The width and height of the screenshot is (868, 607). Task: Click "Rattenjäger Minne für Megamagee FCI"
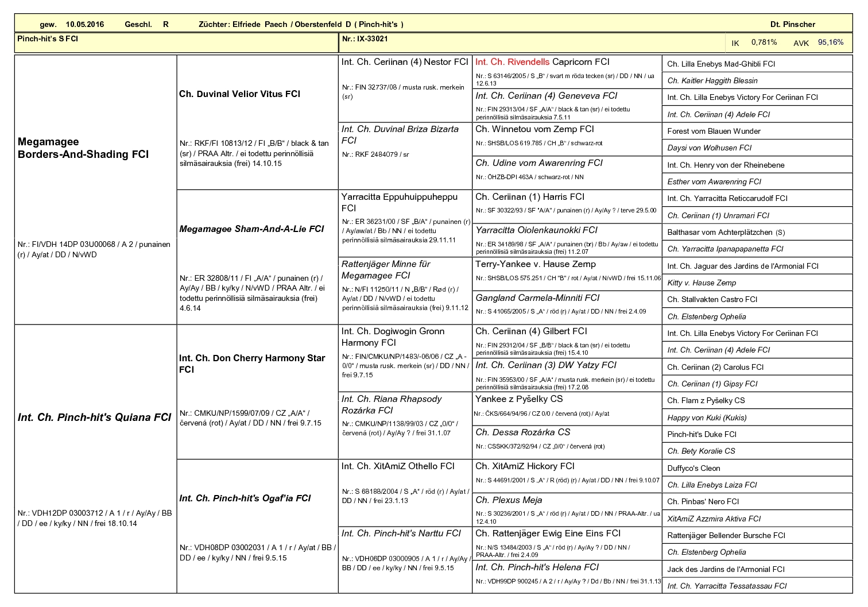click(386, 270)
